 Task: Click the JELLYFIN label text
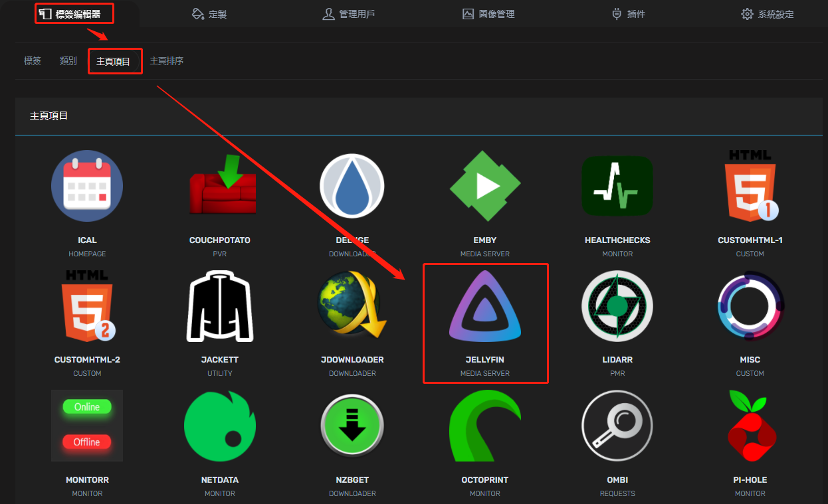coord(485,360)
